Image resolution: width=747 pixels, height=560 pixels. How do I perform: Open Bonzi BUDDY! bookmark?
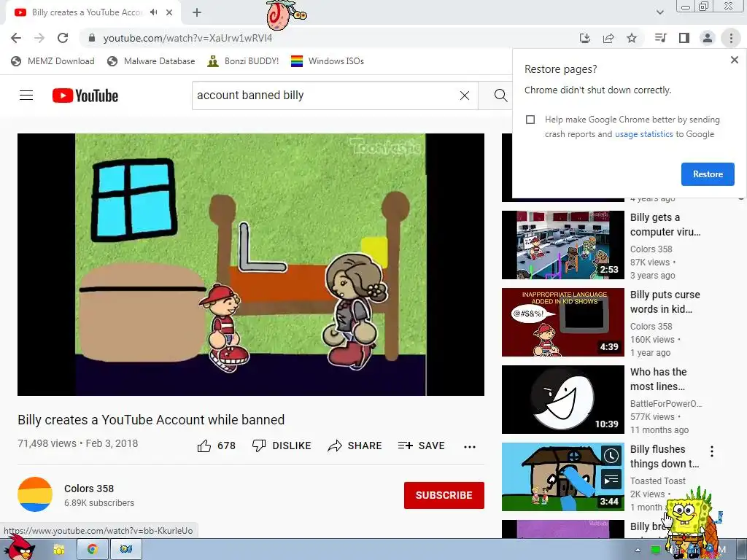tap(243, 61)
